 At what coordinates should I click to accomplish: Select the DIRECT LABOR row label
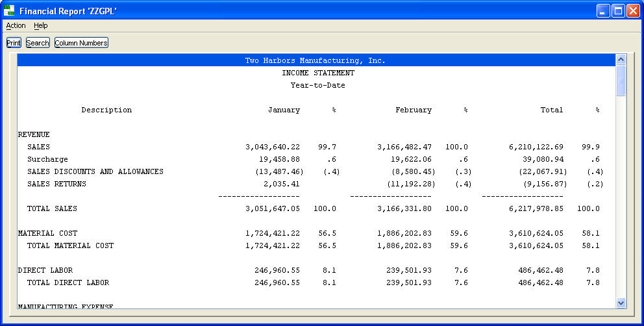[x=45, y=270]
